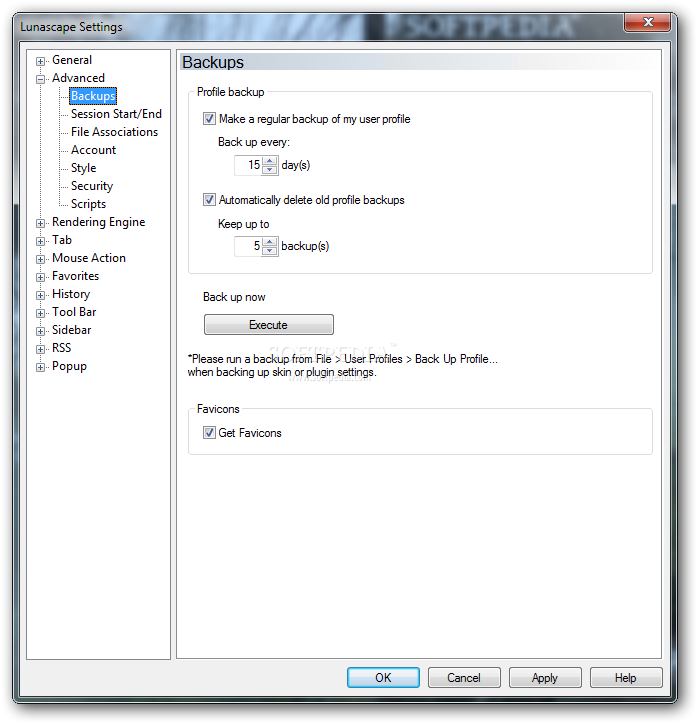The width and height of the screenshot is (698, 724).
Task: Select the Rendering Engine category label
Action: click(98, 222)
